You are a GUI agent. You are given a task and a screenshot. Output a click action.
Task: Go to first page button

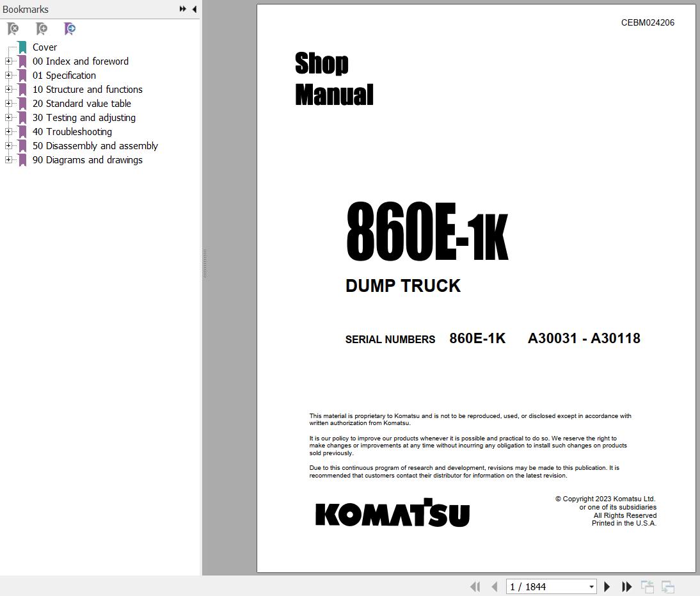pyautogui.click(x=475, y=586)
